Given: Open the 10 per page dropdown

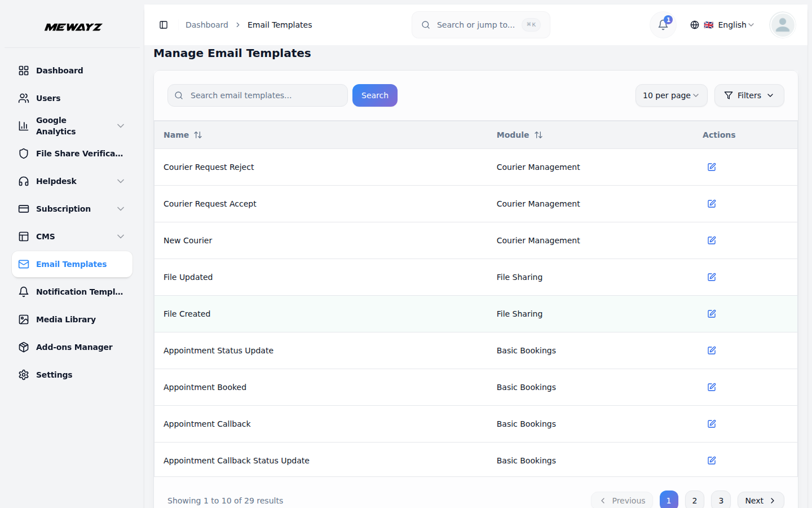Looking at the screenshot, I should 671,95.
